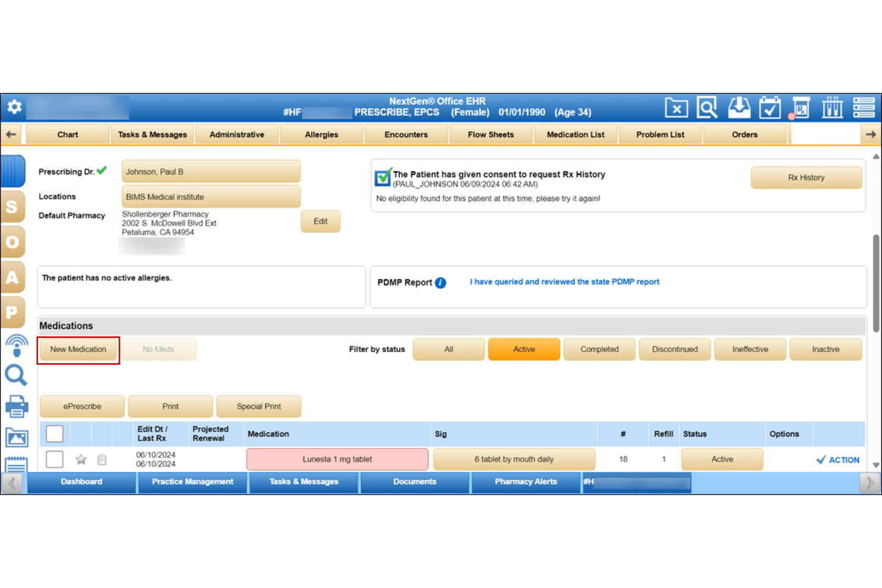882x588 pixels.
Task: Open the calendar checkmark appointments icon
Action: (x=770, y=108)
